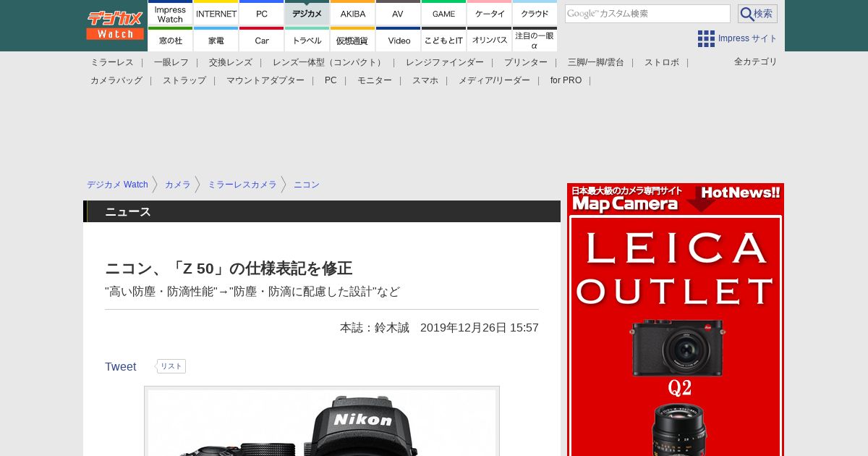Image resolution: width=868 pixels, height=456 pixels.
Task: Go to カメラバッグ category
Action: click(116, 80)
